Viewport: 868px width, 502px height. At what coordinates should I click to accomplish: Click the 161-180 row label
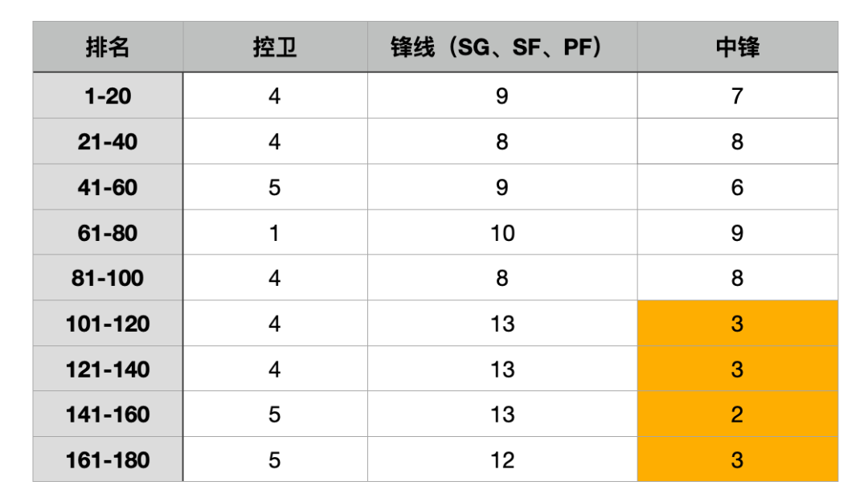(x=108, y=459)
